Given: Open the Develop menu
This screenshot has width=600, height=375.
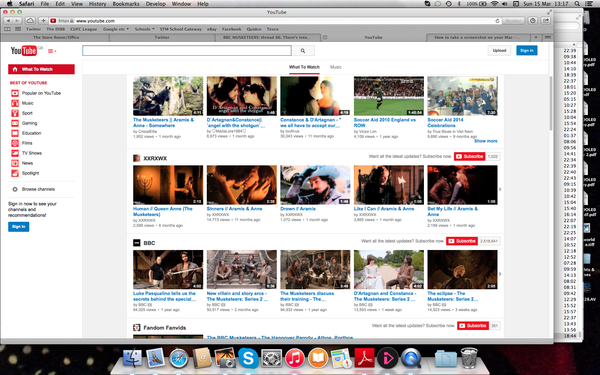Looking at the screenshot, I should pyautogui.click(x=156, y=4).
